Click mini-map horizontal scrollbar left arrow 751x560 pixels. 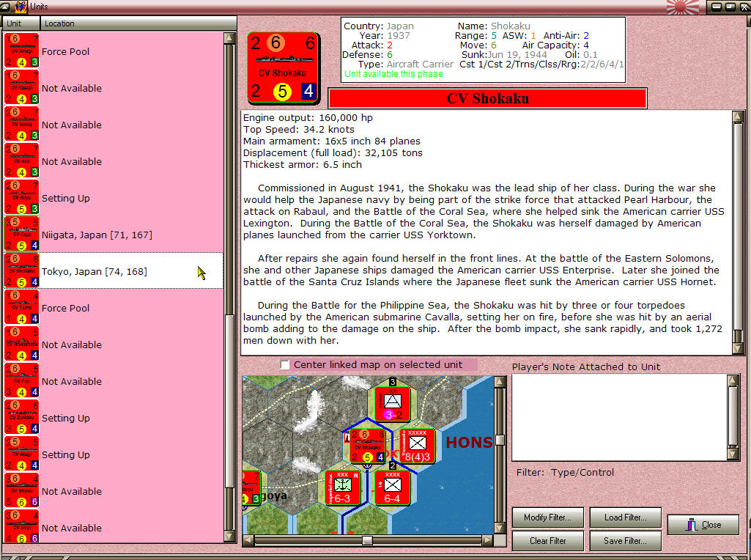[248, 540]
